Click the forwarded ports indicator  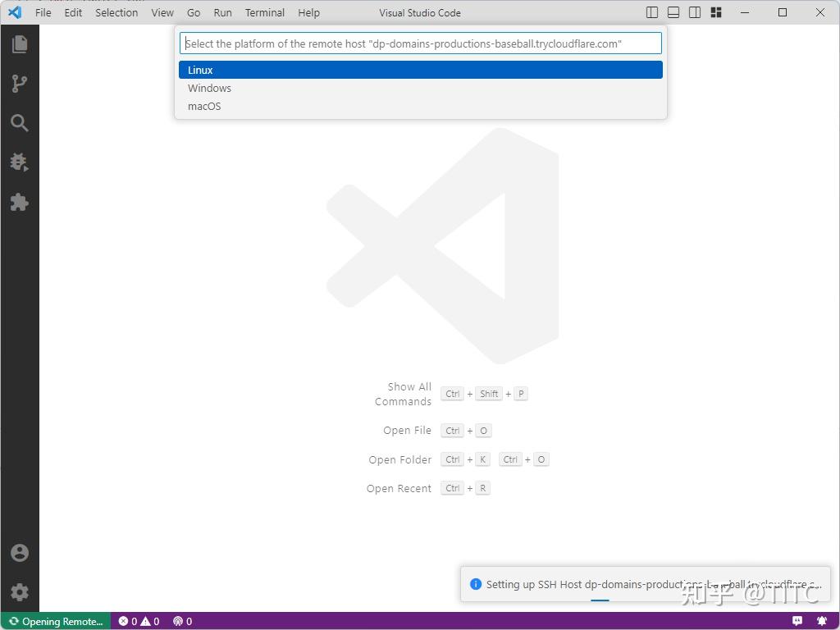click(182, 621)
